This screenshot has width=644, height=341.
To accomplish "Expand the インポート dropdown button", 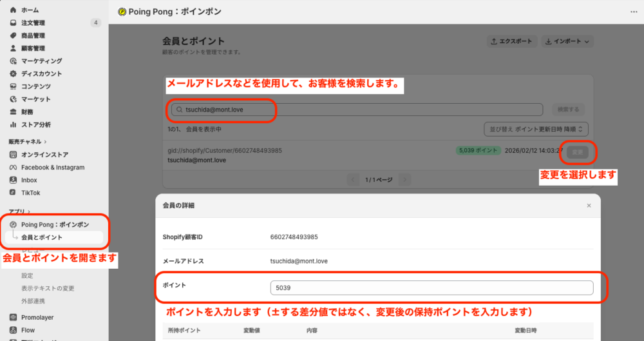I will (x=567, y=41).
